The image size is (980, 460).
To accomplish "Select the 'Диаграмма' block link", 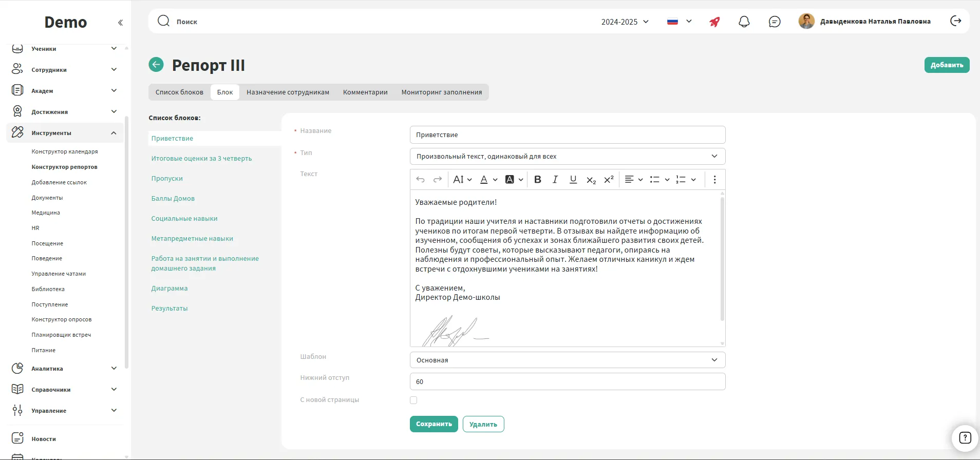I will tap(169, 289).
